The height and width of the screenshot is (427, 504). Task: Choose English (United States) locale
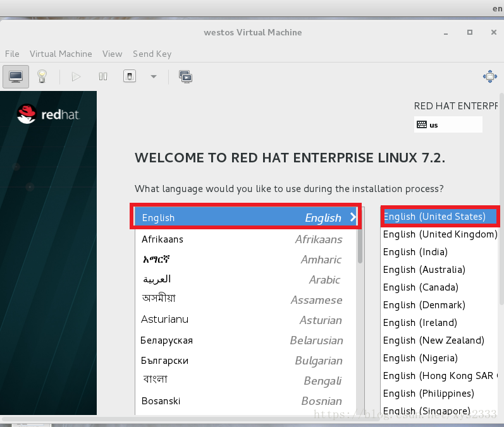(x=439, y=217)
